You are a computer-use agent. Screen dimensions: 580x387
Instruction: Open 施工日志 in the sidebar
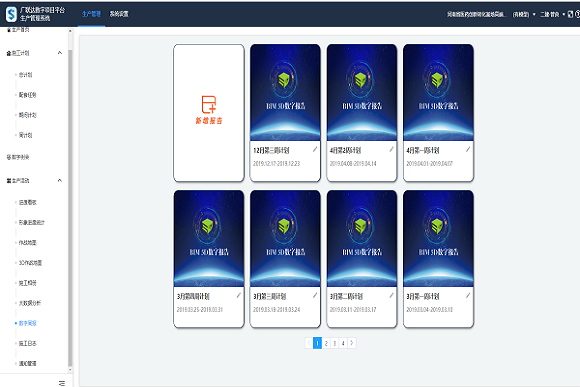(28, 344)
